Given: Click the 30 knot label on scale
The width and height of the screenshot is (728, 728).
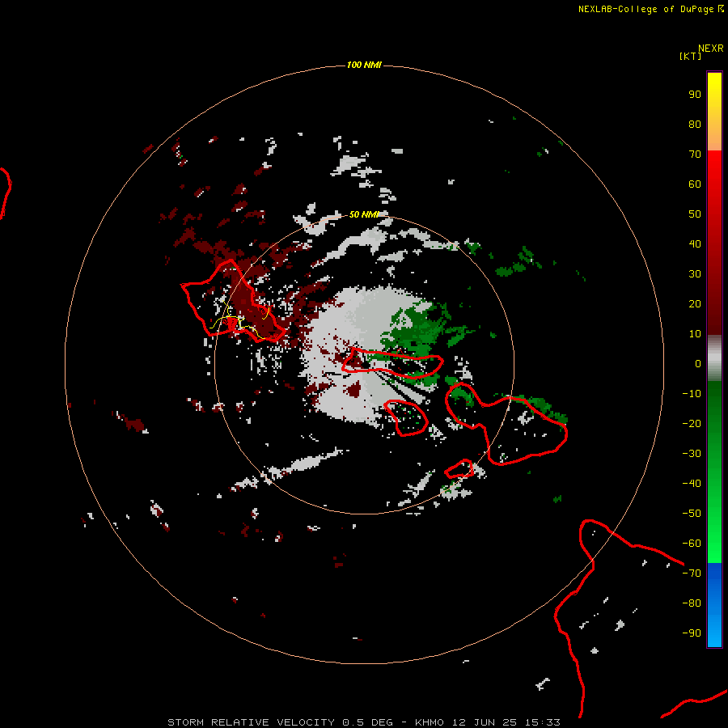Looking at the screenshot, I should (695, 274).
